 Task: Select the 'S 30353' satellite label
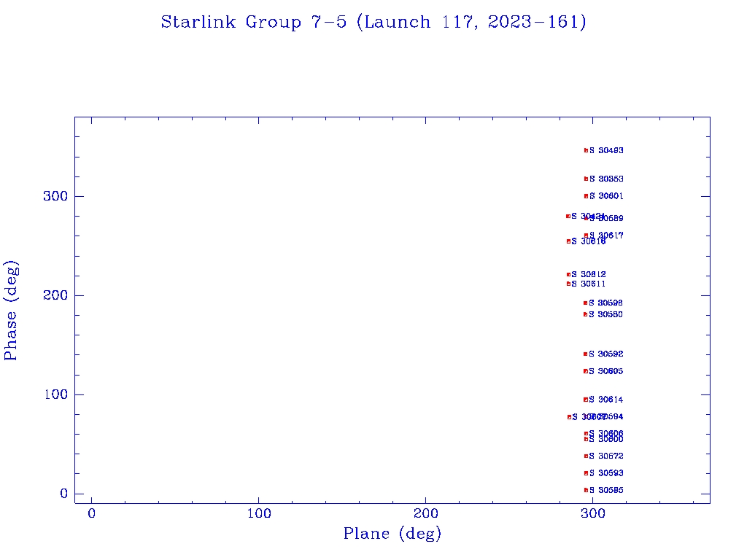(606, 179)
